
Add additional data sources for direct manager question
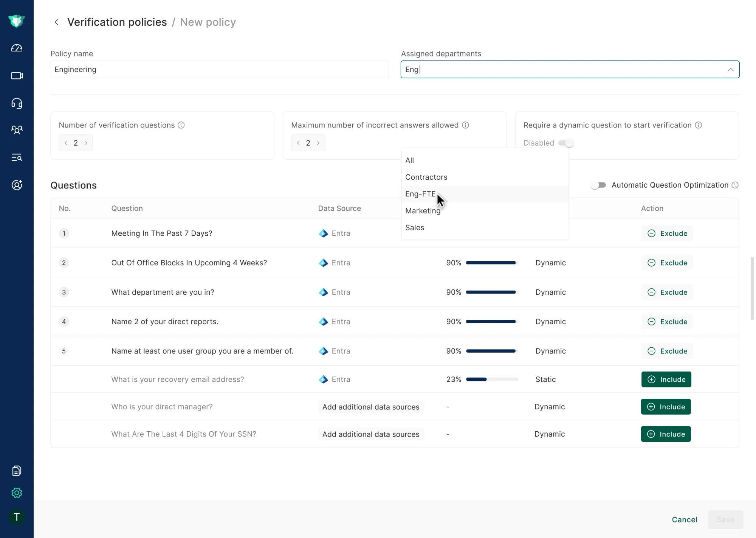click(x=371, y=407)
